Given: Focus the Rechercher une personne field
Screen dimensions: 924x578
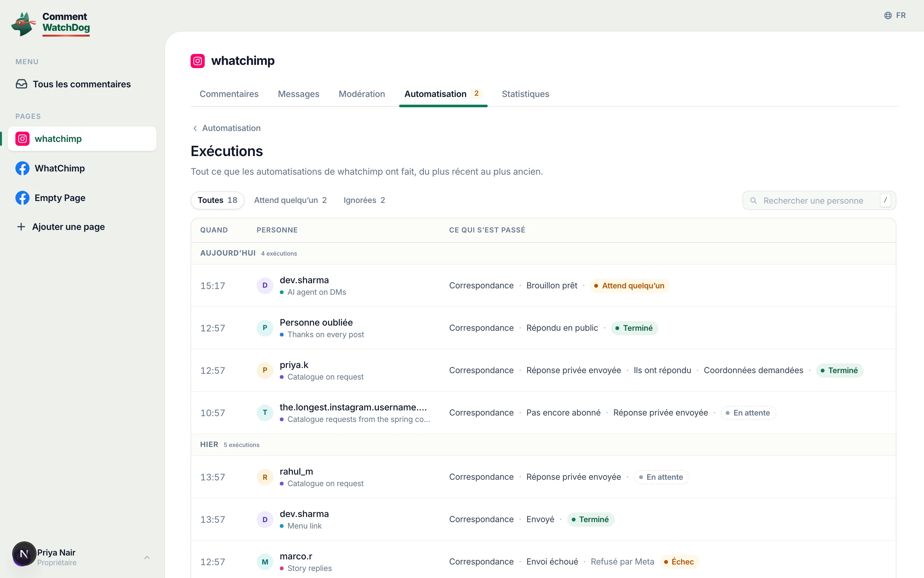Looking at the screenshot, I should click(x=819, y=201).
